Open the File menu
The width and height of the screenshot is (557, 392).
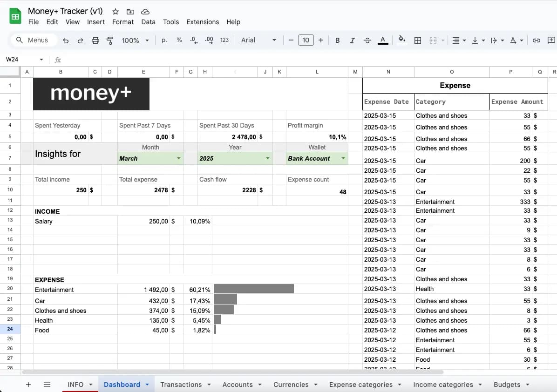pos(34,22)
